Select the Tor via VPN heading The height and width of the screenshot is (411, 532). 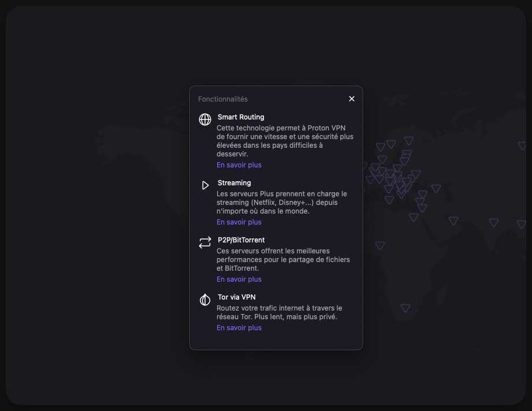click(x=236, y=297)
